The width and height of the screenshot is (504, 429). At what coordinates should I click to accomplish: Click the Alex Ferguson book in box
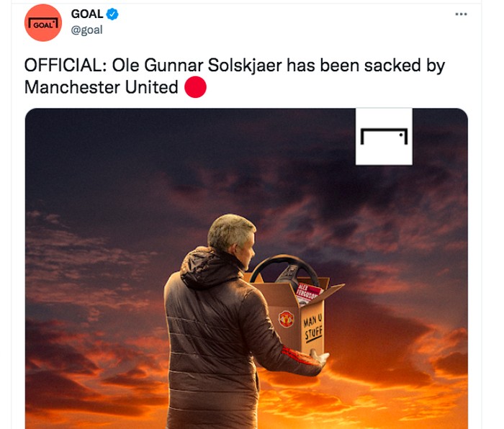(308, 294)
